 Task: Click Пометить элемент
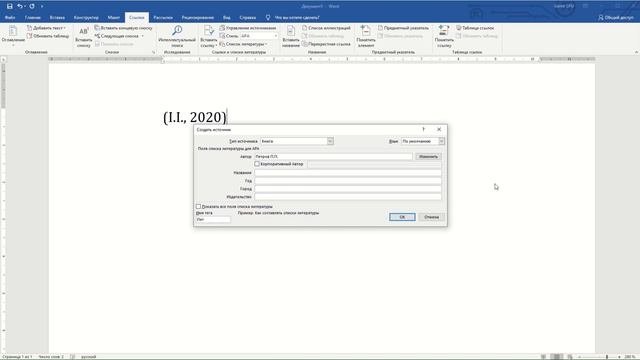366,36
